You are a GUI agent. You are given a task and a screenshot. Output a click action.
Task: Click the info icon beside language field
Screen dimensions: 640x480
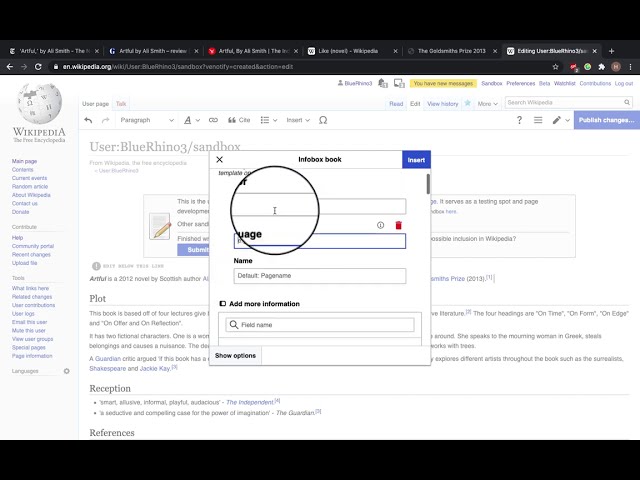pos(380,225)
